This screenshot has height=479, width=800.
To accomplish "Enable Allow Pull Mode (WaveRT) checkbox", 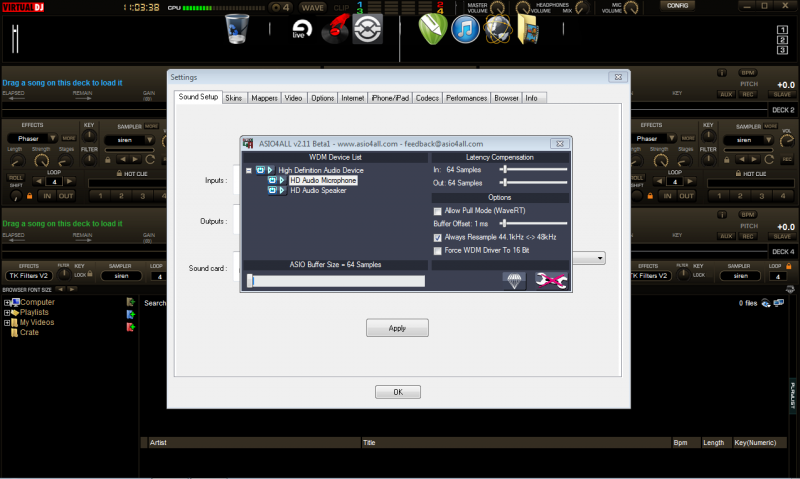I will pos(438,211).
